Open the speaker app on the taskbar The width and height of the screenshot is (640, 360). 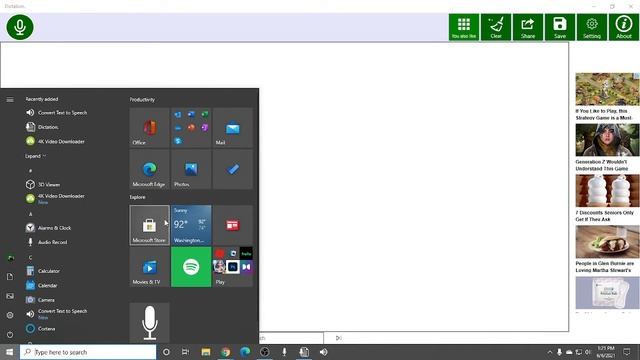[x=324, y=352]
